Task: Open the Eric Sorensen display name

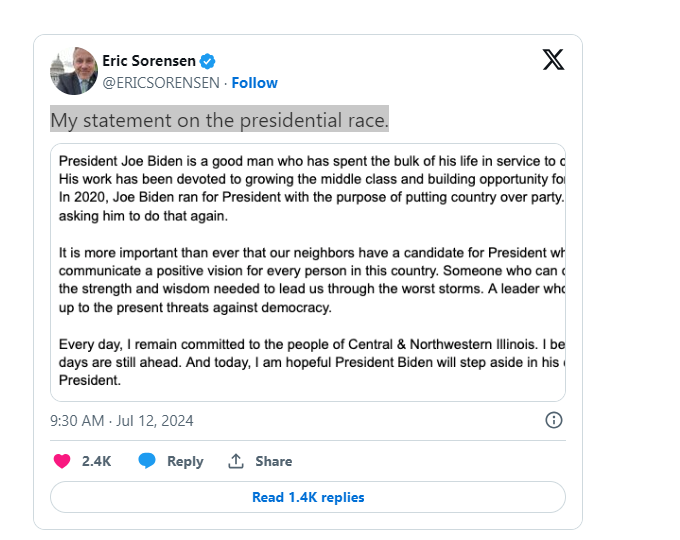Action: [149, 61]
